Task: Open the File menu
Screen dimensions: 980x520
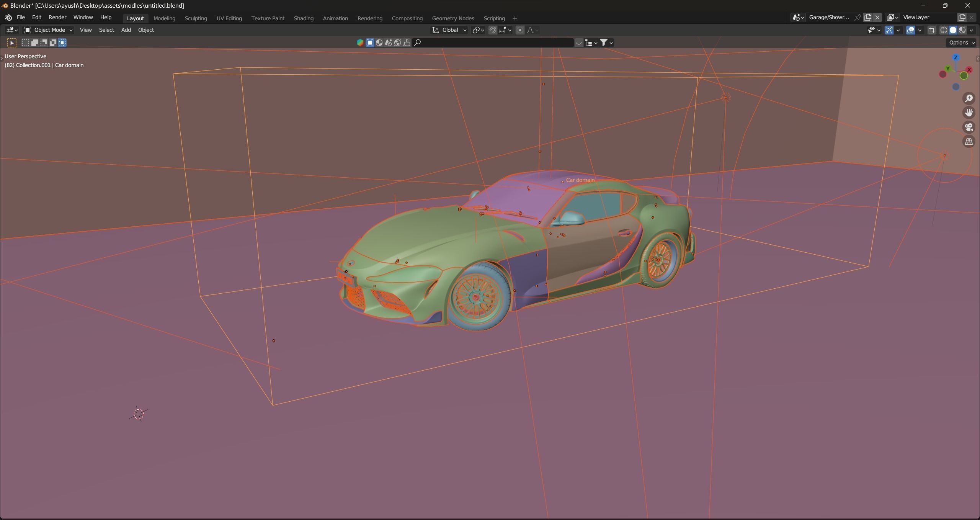Action: click(x=21, y=18)
